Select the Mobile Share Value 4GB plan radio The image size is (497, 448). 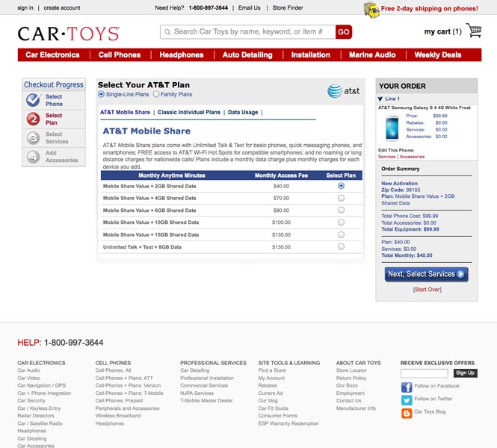[341, 198]
